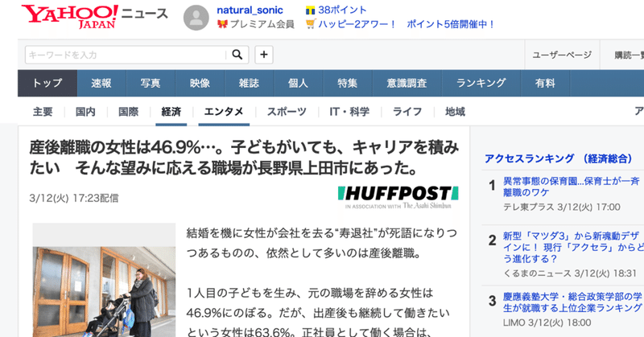
Task: Open ranking article 新型「マツダ3」
Action: pyautogui.click(x=573, y=248)
